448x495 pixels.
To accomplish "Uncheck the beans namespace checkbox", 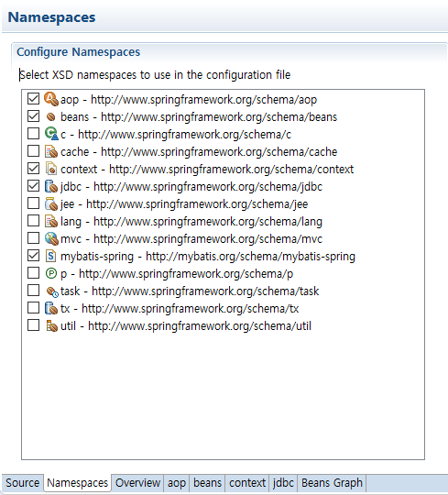I will click(x=34, y=116).
